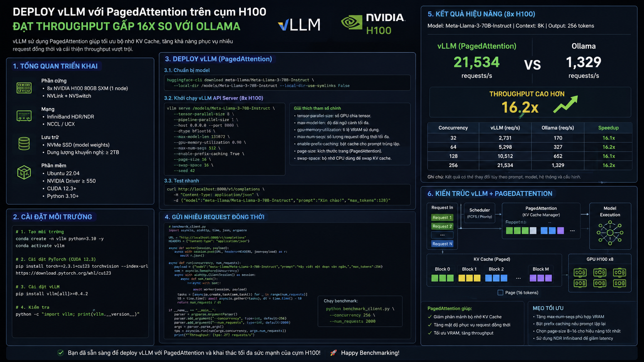Image resolution: width=644 pixels, height=362 pixels.
Task: Select the speedup value in concurrency 64 row
Action: click(609, 147)
